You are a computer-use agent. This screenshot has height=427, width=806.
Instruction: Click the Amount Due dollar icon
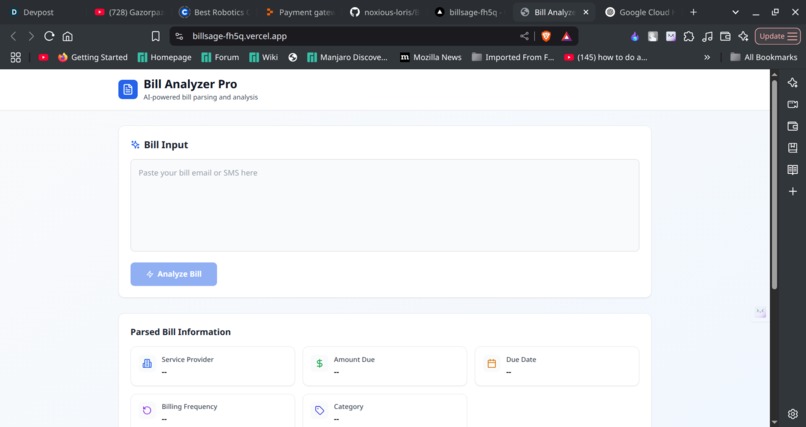319,364
